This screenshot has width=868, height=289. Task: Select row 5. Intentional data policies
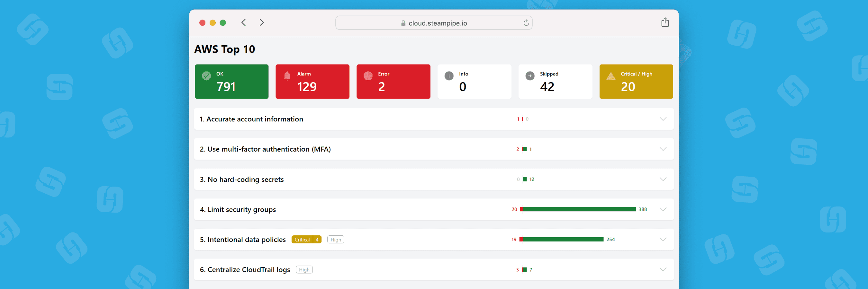pos(434,240)
